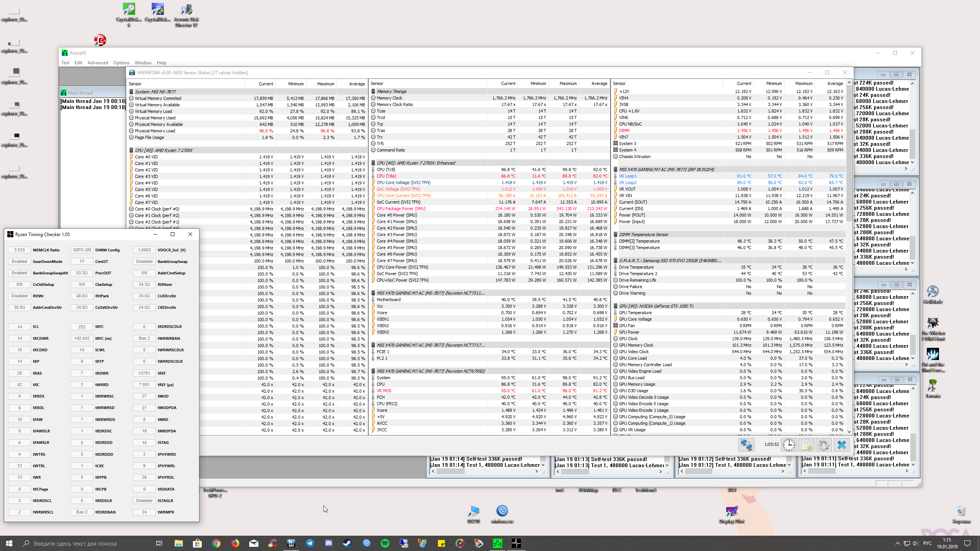This screenshot has width=980, height=551.
Task: Open HWiNFO sensor settings gear
Action: click(823, 445)
